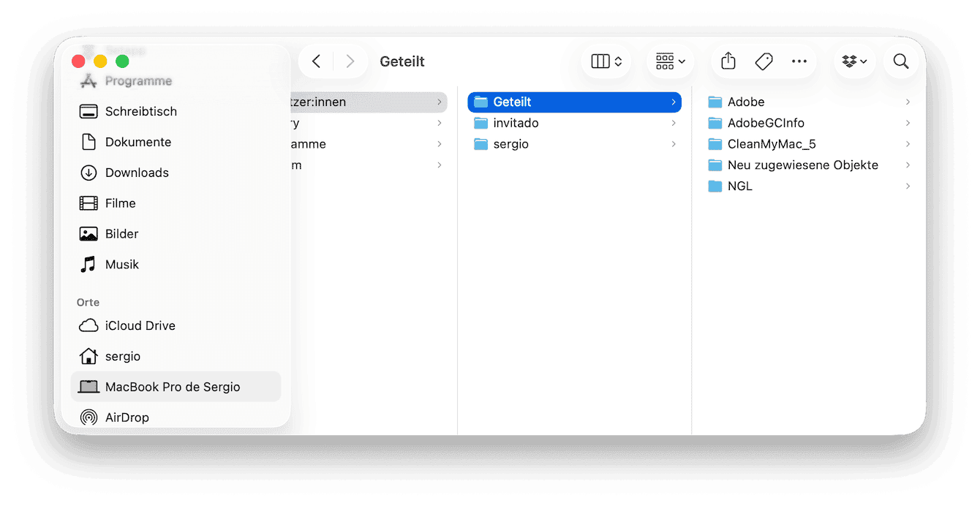Open the Dropbox toolbar dropdown
Viewport: 980px width, 506px height.
854,61
